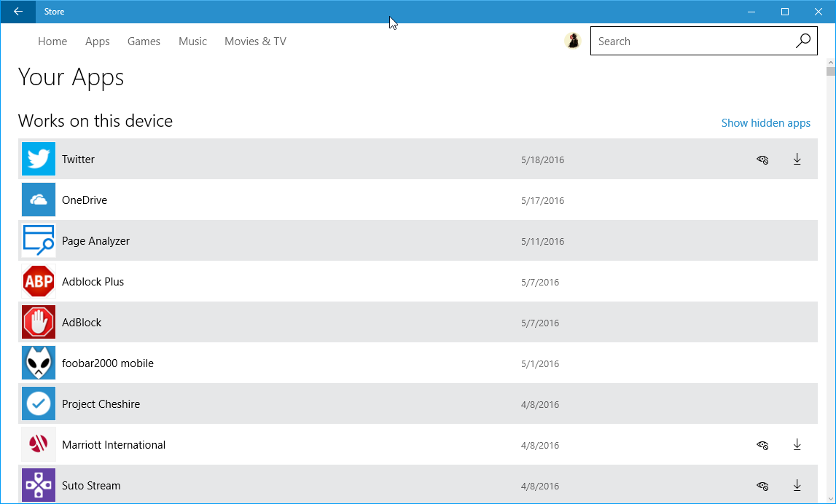Hide the Twitter app from the list
Image resolution: width=836 pixels, height=504 pixels.
coord(762,160)
